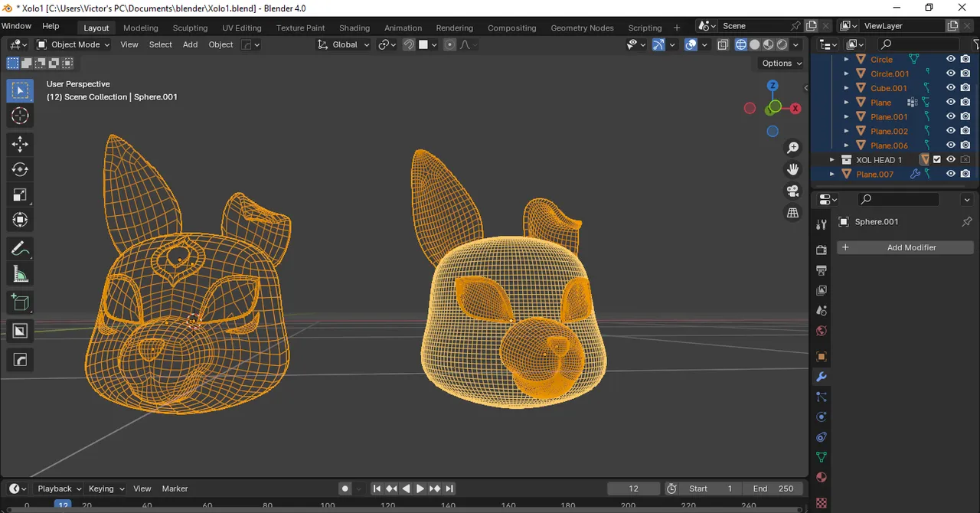Toggle proportional editing
The image size is (980, 513).
pyautogui.click(x=449, y=44)
